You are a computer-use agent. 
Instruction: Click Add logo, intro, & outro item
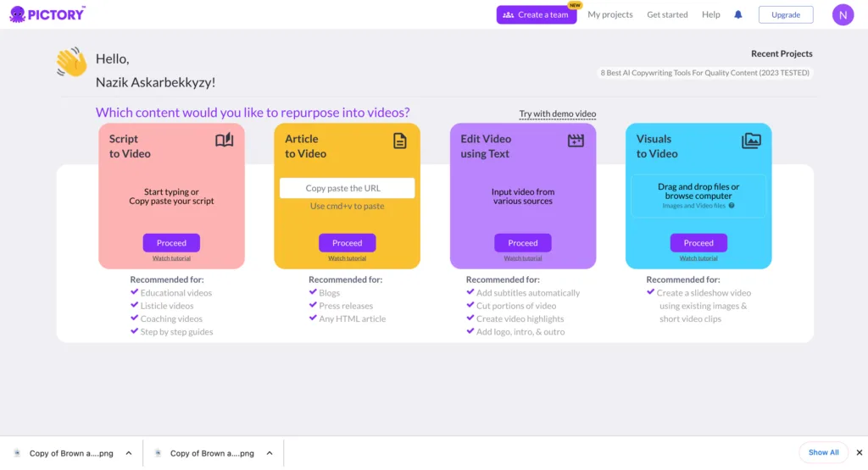click(x=520, y=332)
